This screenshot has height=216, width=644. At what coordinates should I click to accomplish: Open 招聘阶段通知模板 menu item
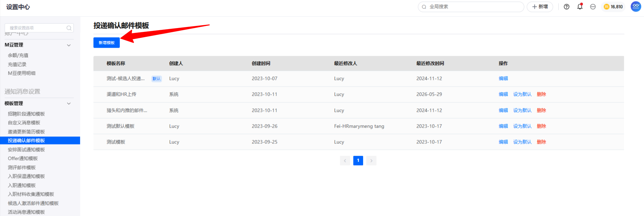[x=26, y=114]
